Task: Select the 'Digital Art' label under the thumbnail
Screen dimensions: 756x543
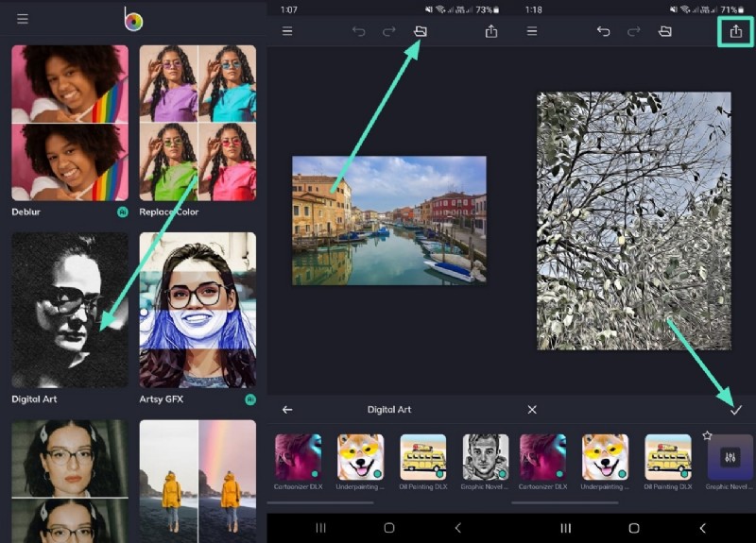Action: 34,399
